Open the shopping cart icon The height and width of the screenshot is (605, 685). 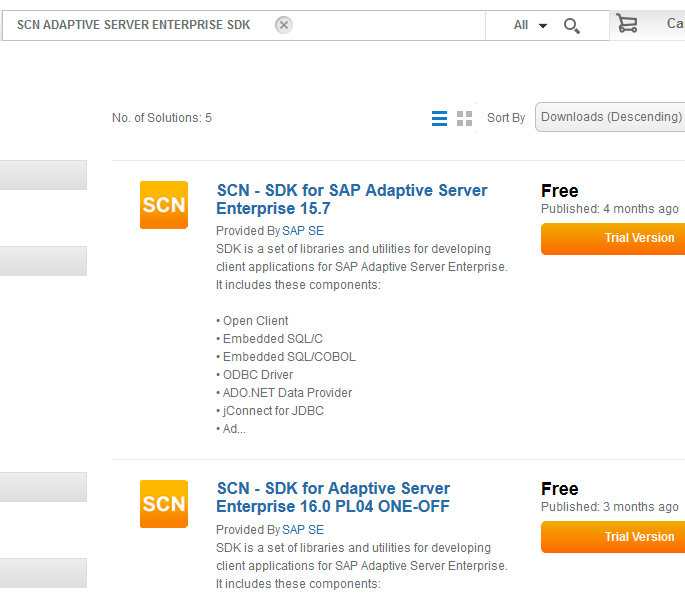click(627, 23)
